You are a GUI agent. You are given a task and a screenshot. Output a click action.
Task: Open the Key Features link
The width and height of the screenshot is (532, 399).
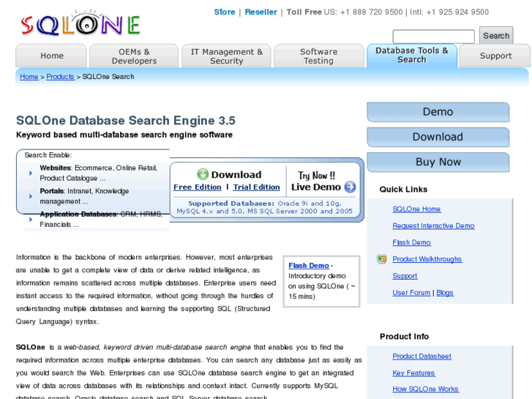pos(413,373)
